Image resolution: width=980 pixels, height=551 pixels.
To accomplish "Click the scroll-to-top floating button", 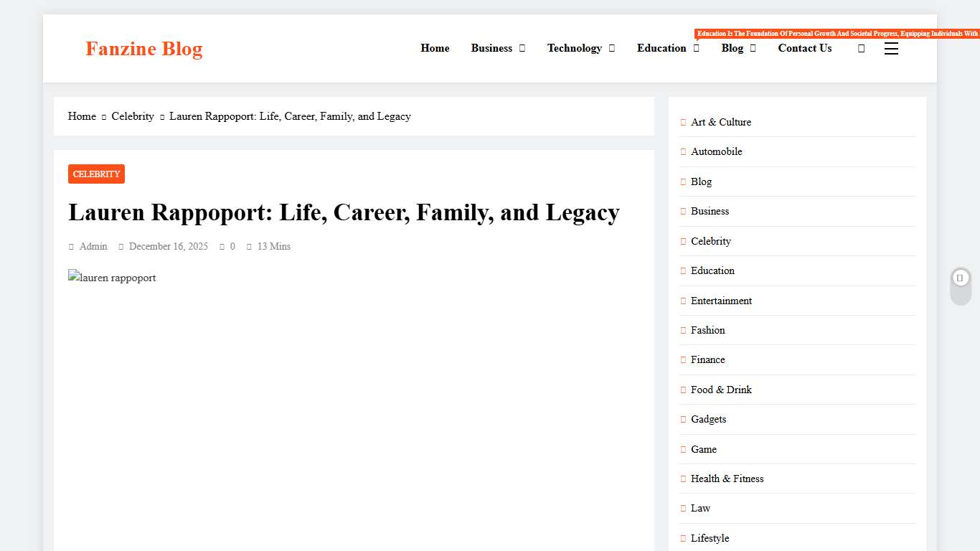I will pos(960,277).
